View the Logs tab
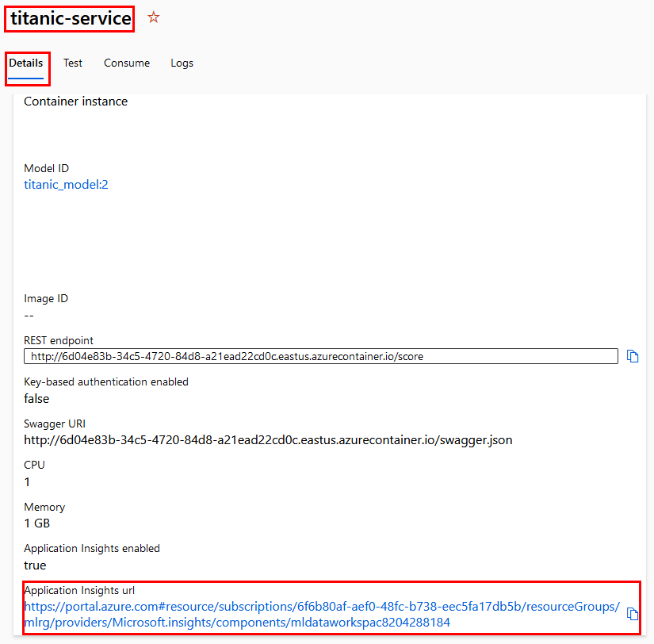 pos(182,63)
